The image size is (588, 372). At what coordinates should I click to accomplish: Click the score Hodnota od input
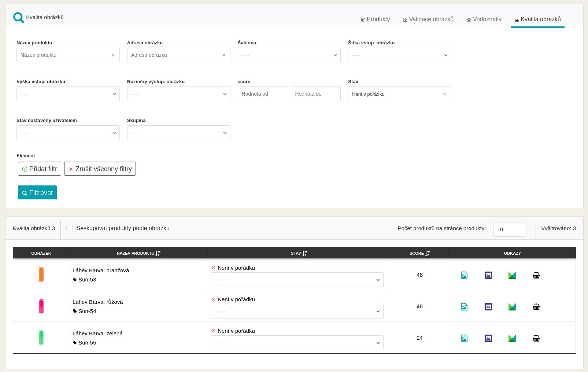click(x=262, y=94)
